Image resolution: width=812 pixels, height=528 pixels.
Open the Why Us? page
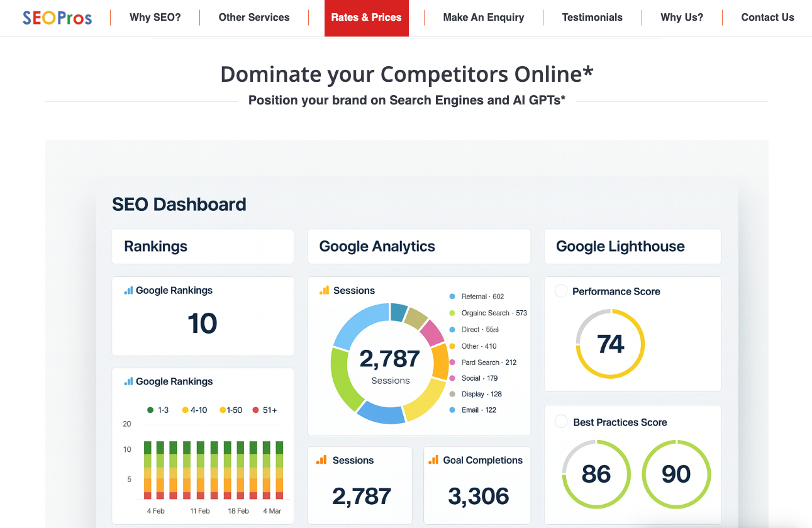click(682, 18)
